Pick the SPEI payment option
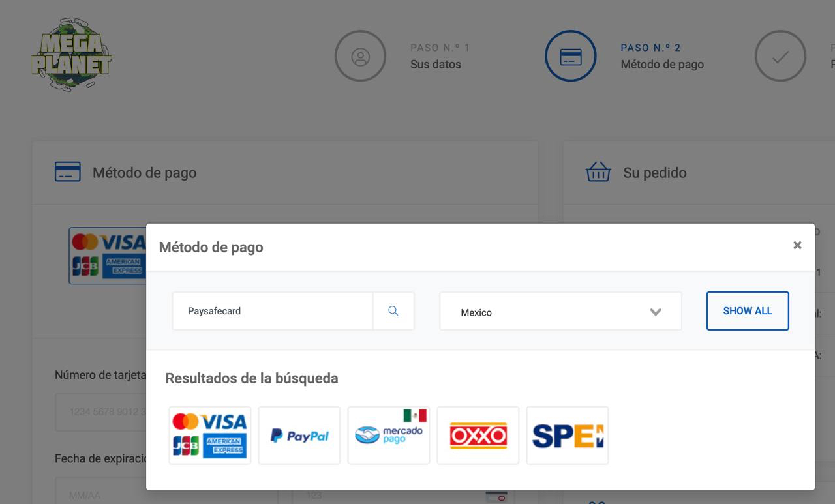This screenshot has width=835, height=504. coord(568,436)
